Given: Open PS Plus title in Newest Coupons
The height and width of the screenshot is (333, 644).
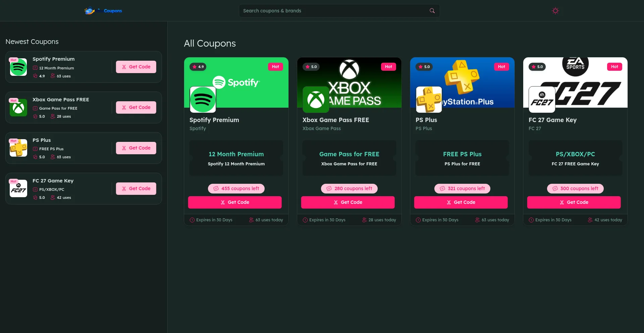Looking at the screenshot, I should pos(42,140).
